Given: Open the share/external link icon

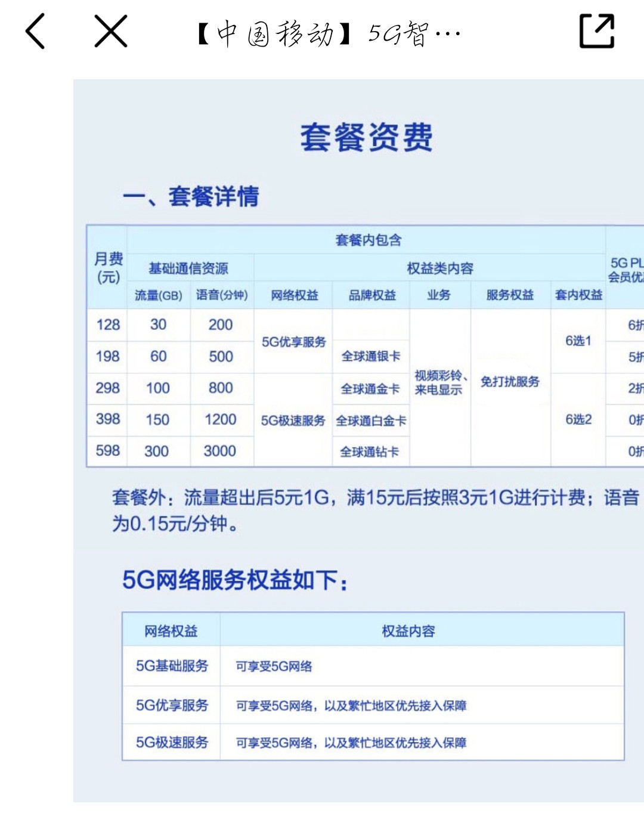Looking at the screenshot, I should click(x=597, y=31).
